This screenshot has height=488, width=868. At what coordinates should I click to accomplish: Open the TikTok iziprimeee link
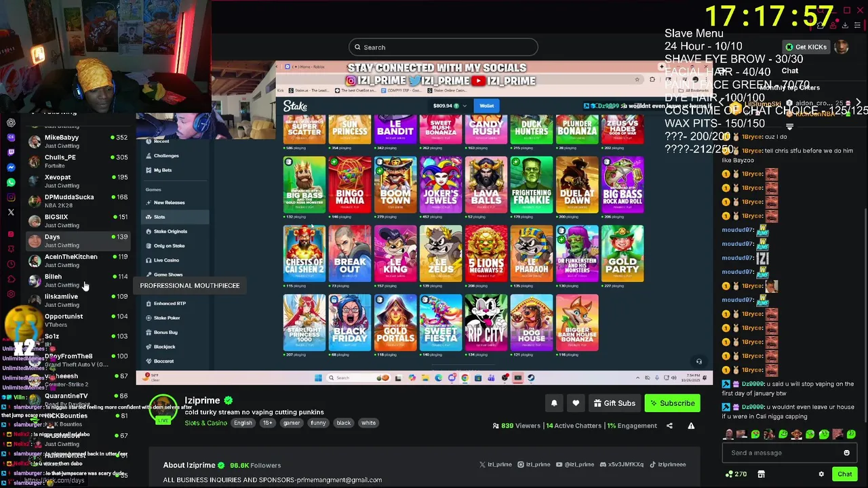pos(668,465)
